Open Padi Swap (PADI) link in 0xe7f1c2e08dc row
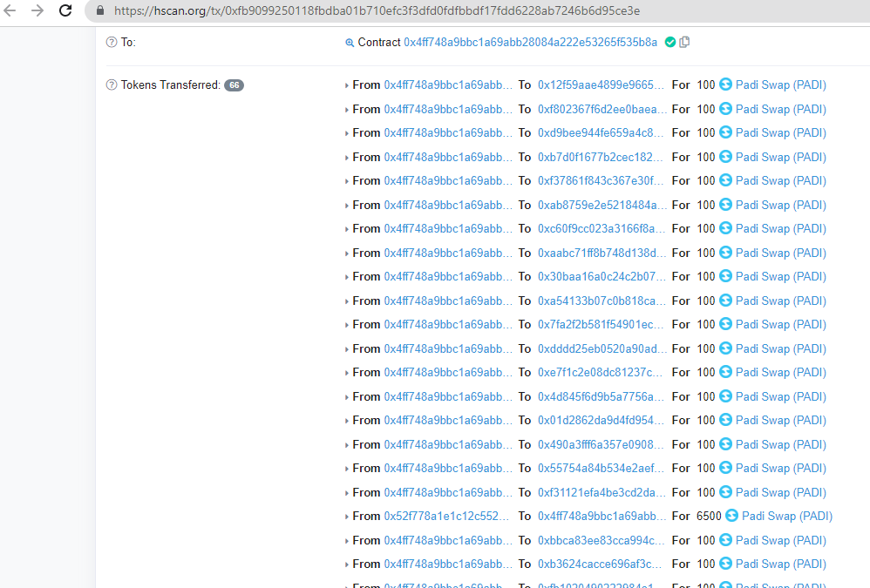The height and width of the screenshot is (588, 870). [781, 373]
